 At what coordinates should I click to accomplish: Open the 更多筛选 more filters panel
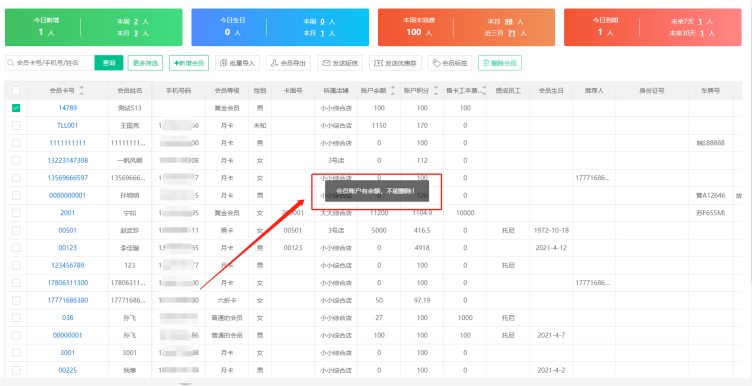tap(146, 63)
